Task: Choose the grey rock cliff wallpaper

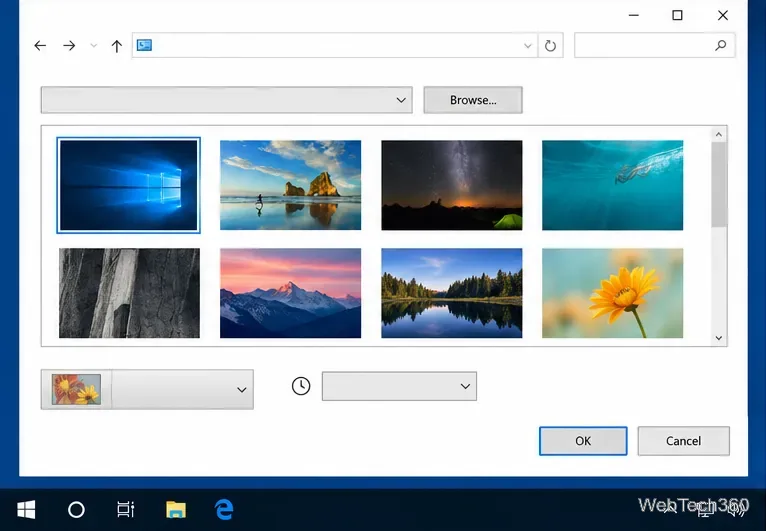Action: point(129,293)
